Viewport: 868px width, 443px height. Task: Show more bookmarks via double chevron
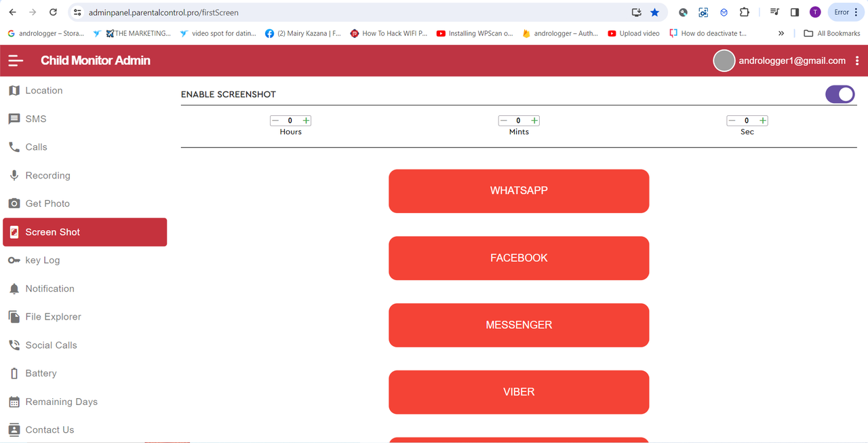point(781,33)
